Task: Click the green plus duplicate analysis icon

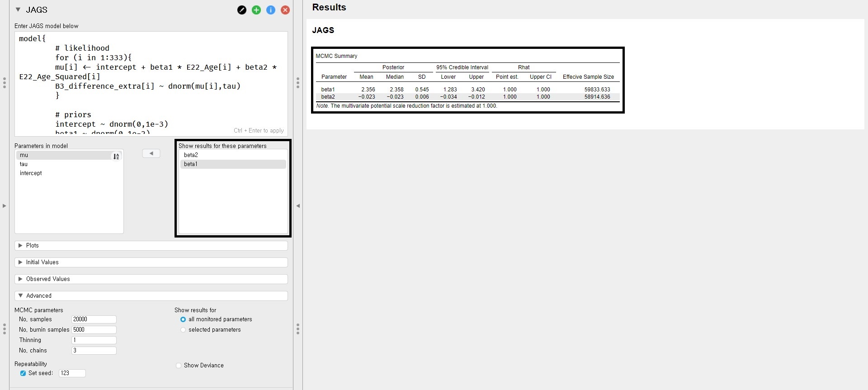Action: (x=256, y=10)
